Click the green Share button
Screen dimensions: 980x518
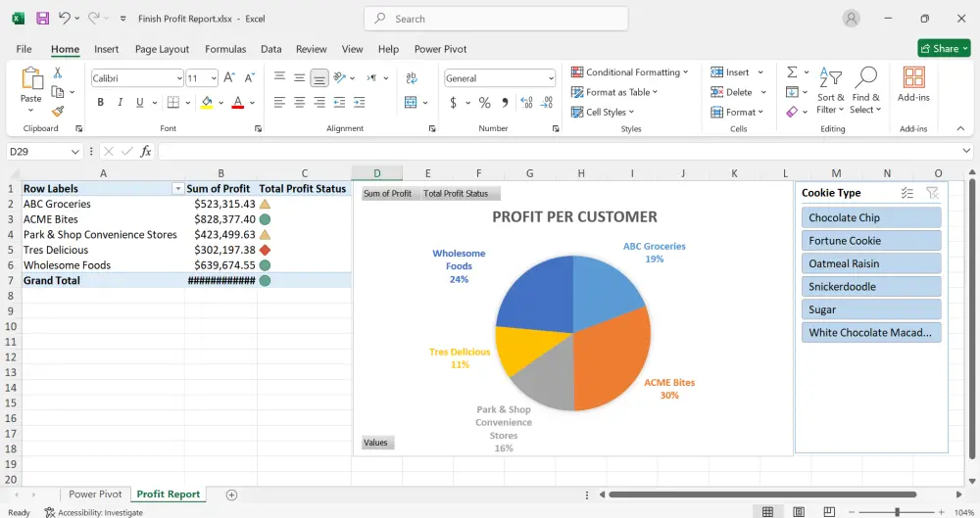pos(944,48)
